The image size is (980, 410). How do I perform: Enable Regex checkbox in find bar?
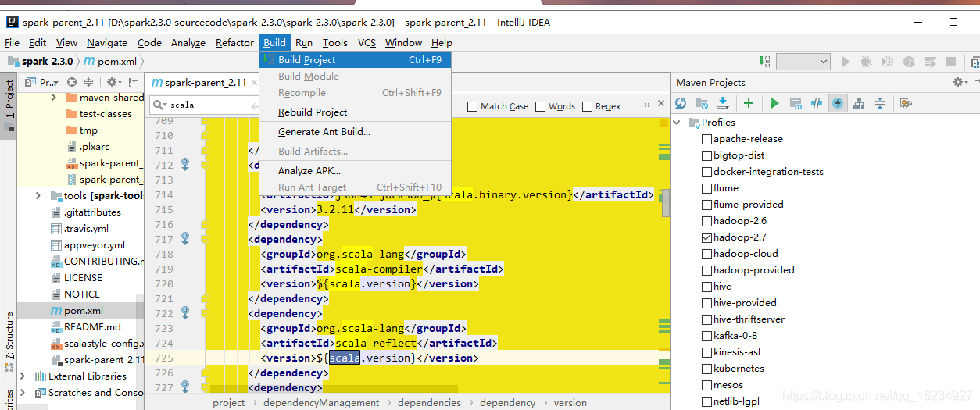(586, 106)
